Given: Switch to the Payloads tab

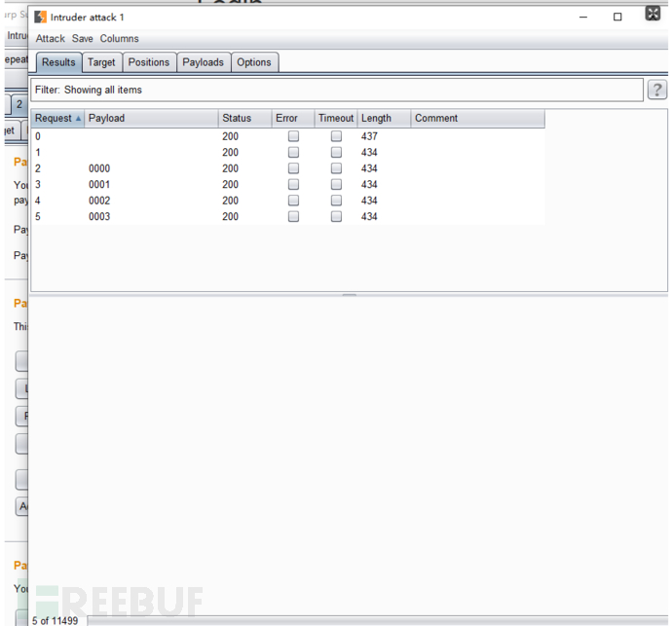Looking at the screenshot, I should (x=204, y=62).
